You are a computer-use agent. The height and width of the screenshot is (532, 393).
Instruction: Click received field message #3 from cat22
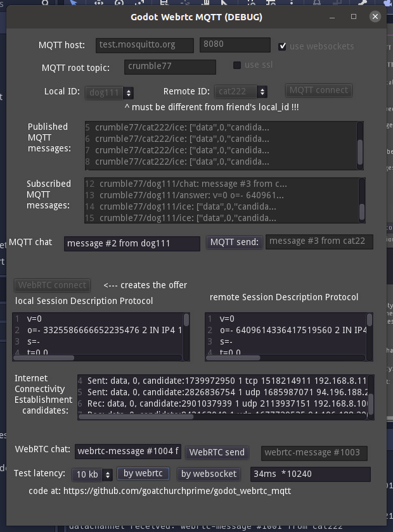pos(319,241)
